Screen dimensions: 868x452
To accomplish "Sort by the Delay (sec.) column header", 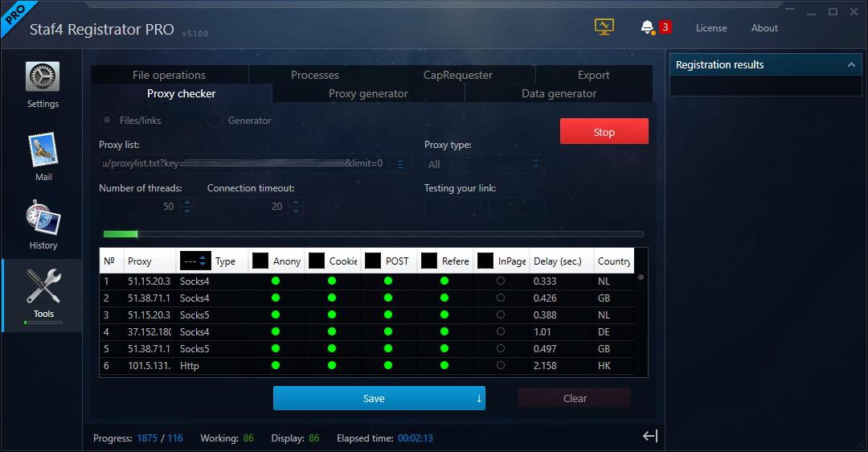I will (561, 261).
